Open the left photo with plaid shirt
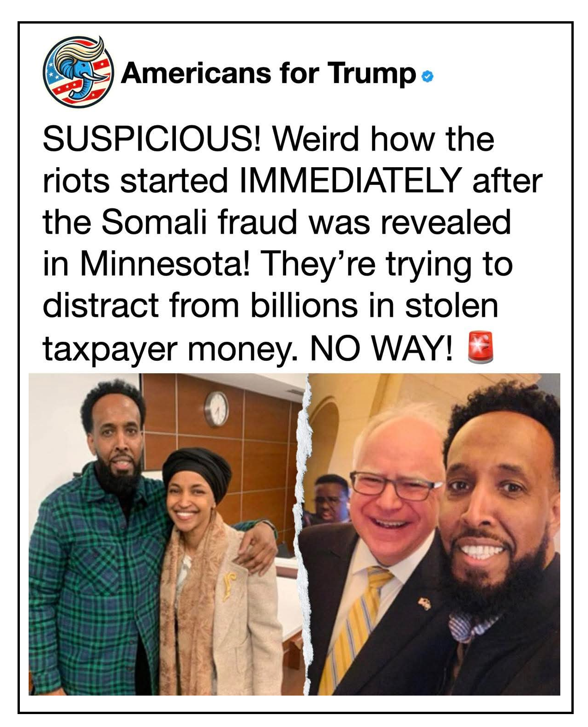Image resolution: width=588 pixels, height=727 pixels. (167, 534)
